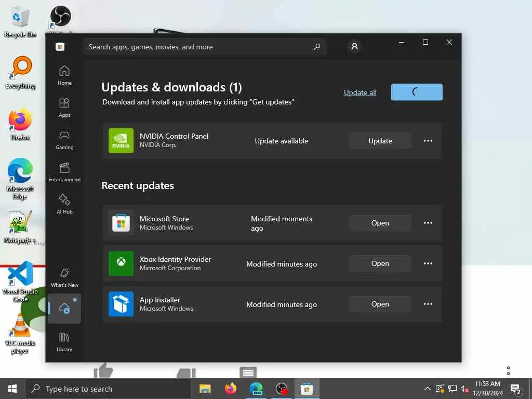
Task: Open App Installer
Action: point(380,304)
